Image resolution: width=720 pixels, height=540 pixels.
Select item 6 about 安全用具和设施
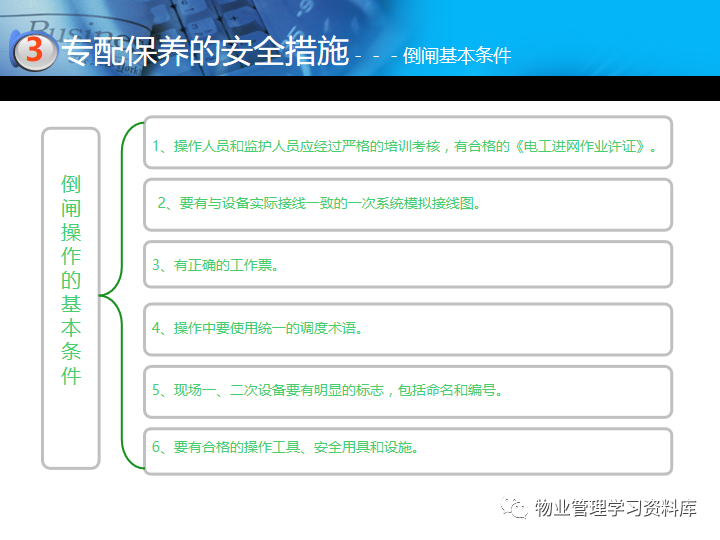coord(408,451)
